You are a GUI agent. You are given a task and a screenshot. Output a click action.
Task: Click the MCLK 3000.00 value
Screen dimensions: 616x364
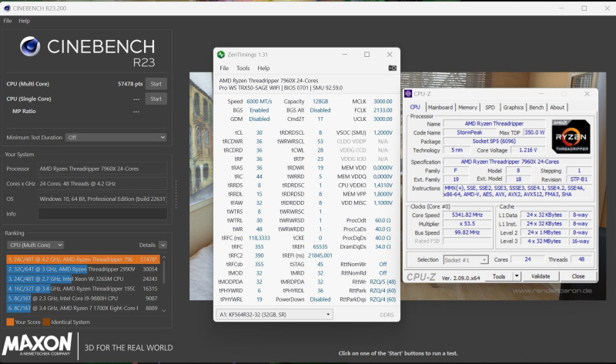tap(383, 102)
